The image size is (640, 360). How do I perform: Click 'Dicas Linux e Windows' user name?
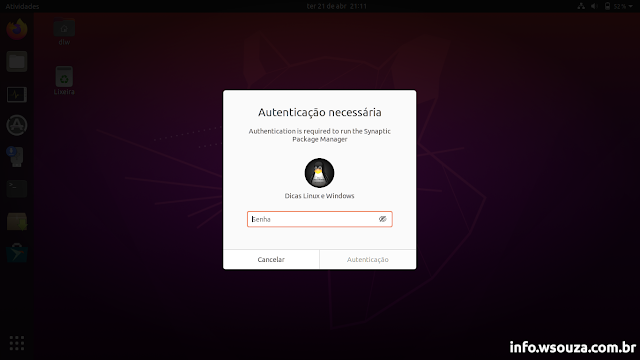tap(319, 196)
